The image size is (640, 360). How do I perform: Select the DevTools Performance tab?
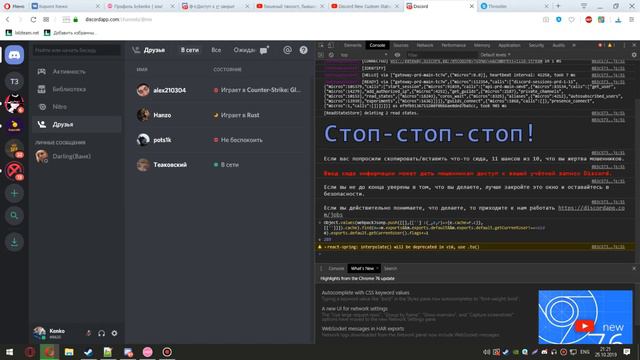coord(453,45)
